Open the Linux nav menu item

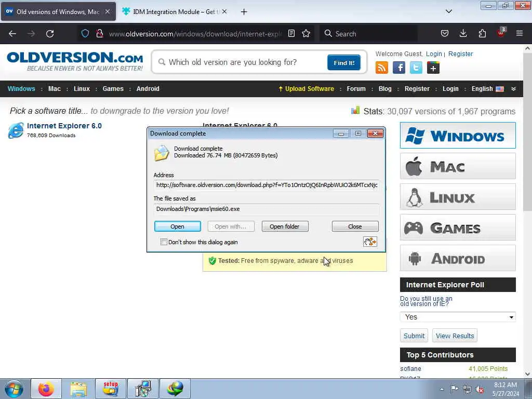tap(82, 88)
